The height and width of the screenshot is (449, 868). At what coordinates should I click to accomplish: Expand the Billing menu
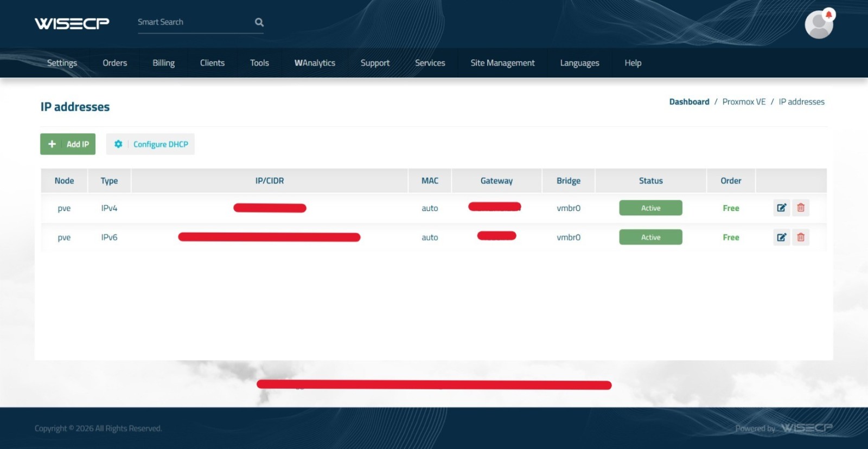163,63
